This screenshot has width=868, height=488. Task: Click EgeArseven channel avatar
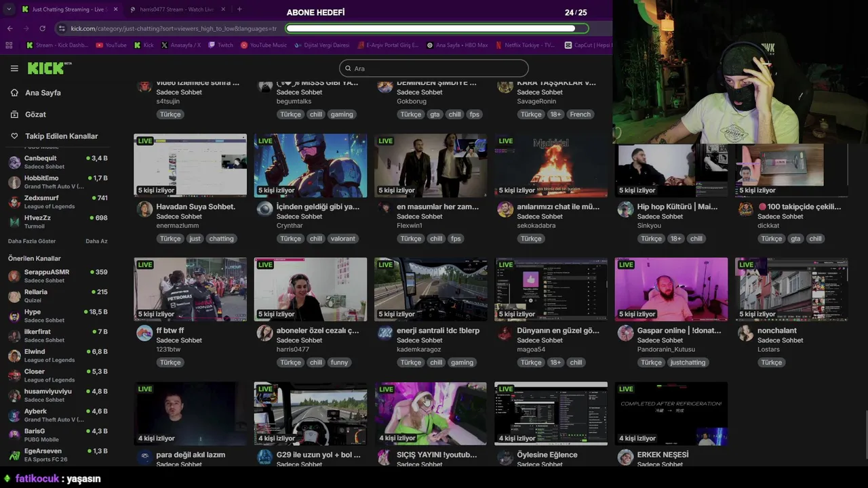pos(14,455)
